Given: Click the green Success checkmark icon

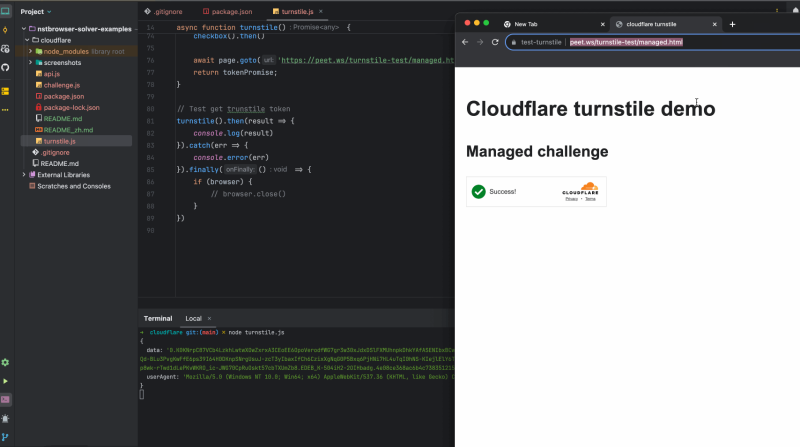Looking at the screenshot, I should pyautogui.click(x=479, y=191).
